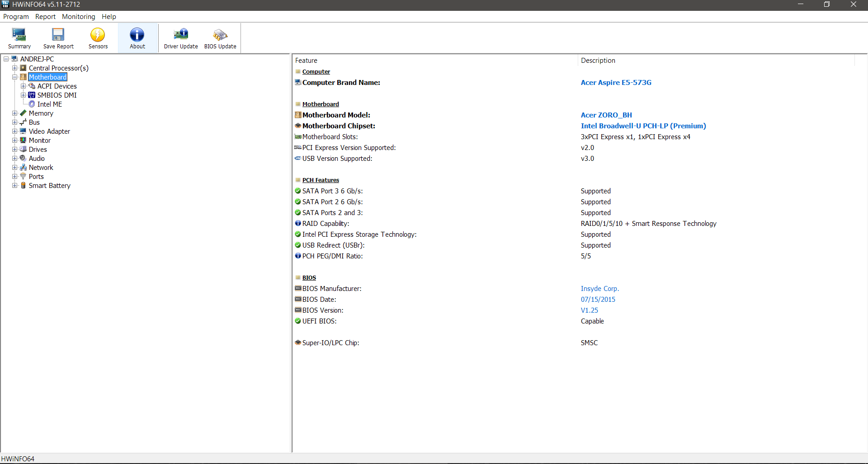Click the Memory stick icon
The height and width of the screenshot is (464, 868).
tap(23, 113)
